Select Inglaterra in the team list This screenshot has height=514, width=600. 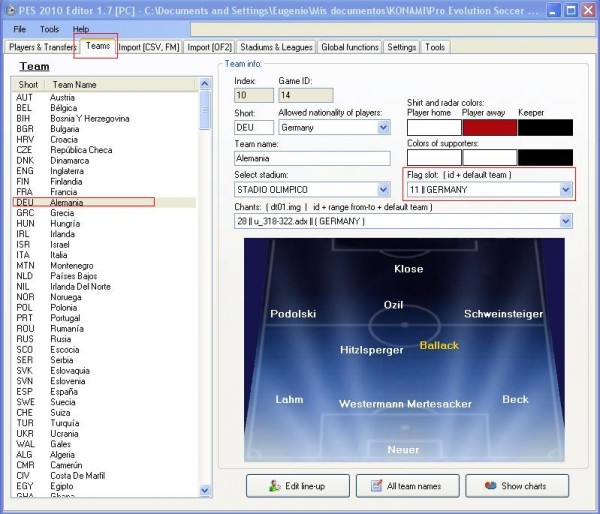click(x=104, y=171)
